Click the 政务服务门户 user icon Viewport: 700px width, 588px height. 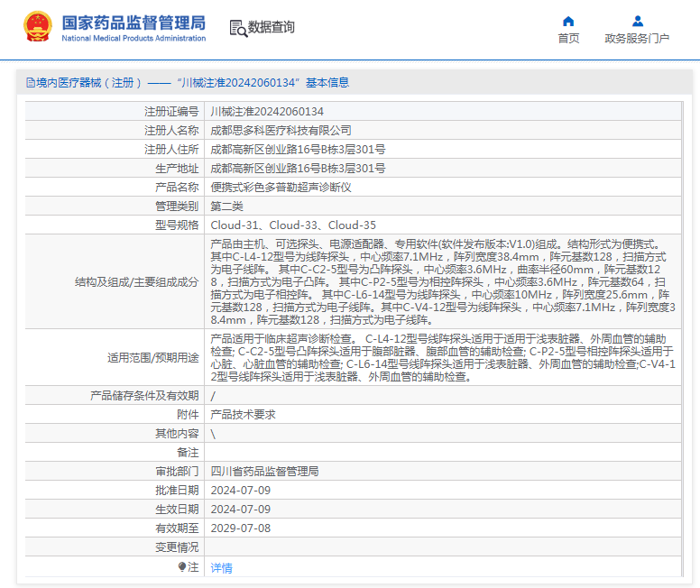tap(638, 21)
